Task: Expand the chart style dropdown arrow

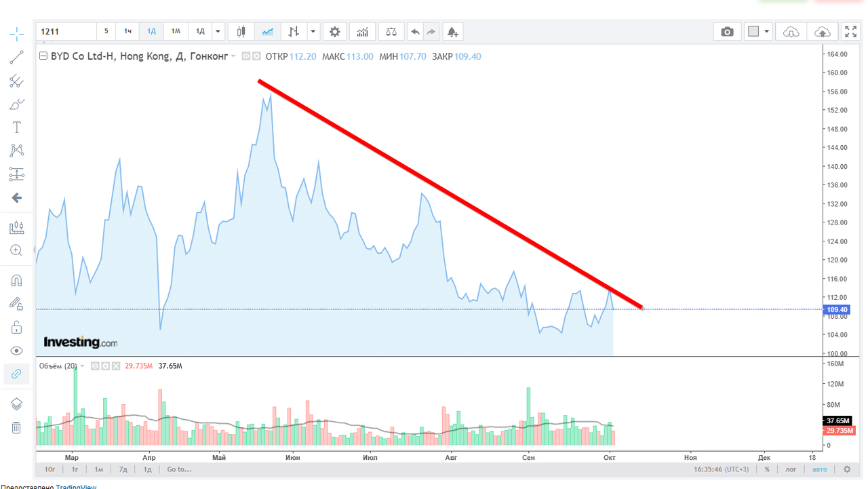Action: (313, 31)
